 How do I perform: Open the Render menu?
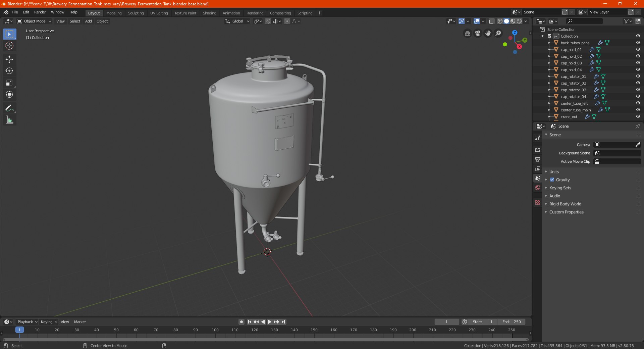[x=40, y=12]
